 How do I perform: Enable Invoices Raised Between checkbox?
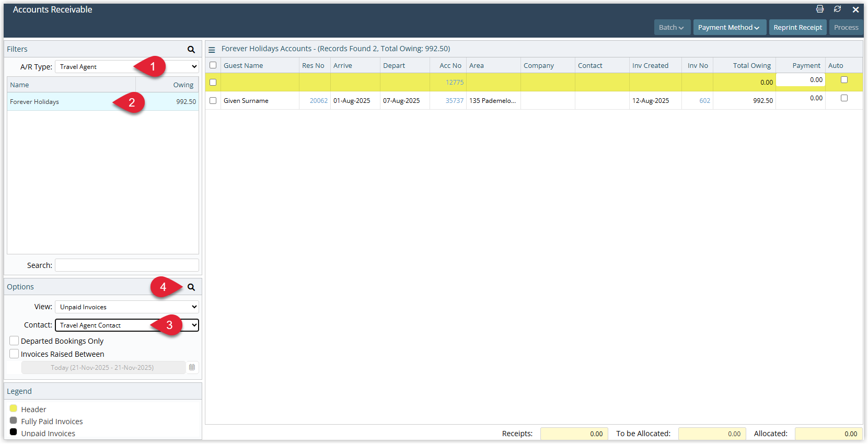[x=14, y=354]
